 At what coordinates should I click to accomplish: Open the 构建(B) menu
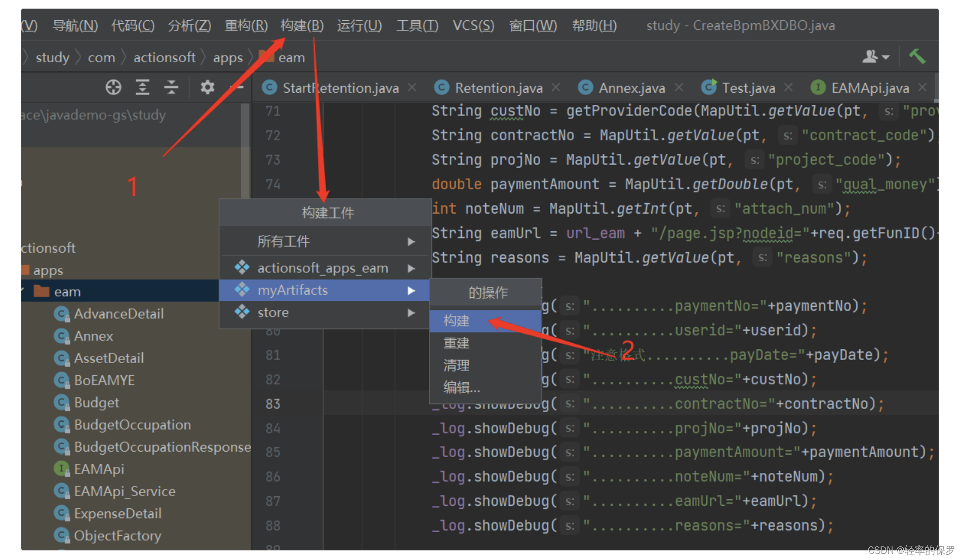[x=302, y=25]
